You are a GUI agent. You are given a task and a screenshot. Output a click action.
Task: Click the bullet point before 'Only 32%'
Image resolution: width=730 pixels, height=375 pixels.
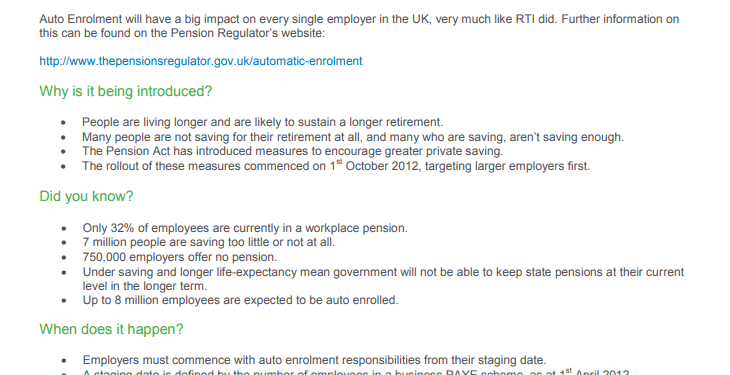pos(64,229)
